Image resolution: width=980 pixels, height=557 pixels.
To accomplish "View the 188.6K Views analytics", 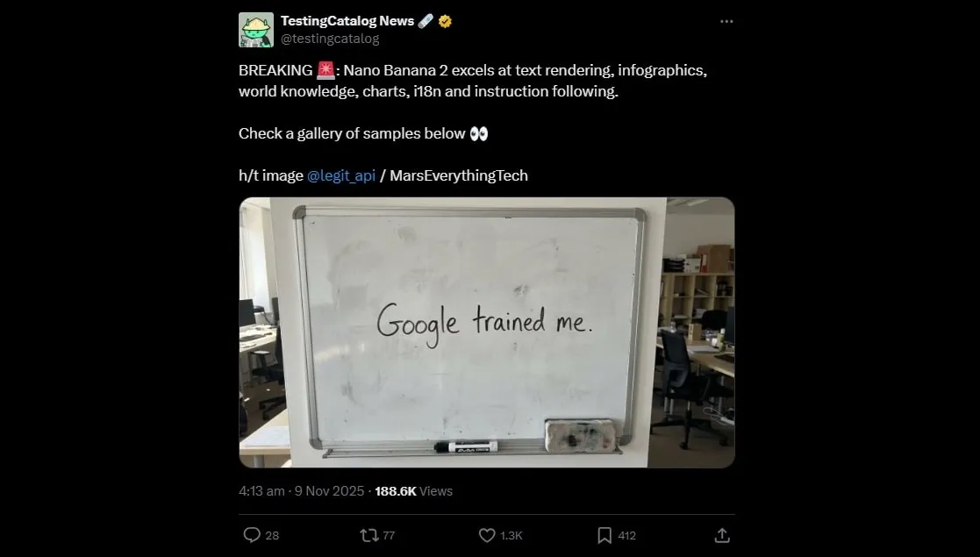I will tap(413, 491).
